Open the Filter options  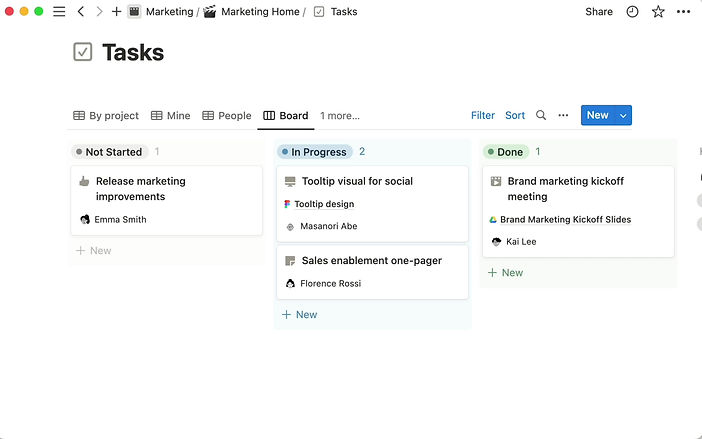(x=483, y=116)
